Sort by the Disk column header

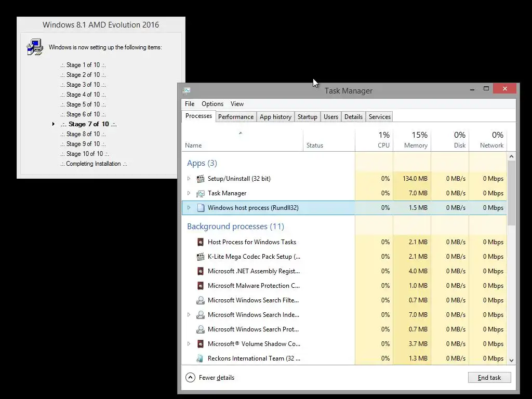tap(450, 140)
